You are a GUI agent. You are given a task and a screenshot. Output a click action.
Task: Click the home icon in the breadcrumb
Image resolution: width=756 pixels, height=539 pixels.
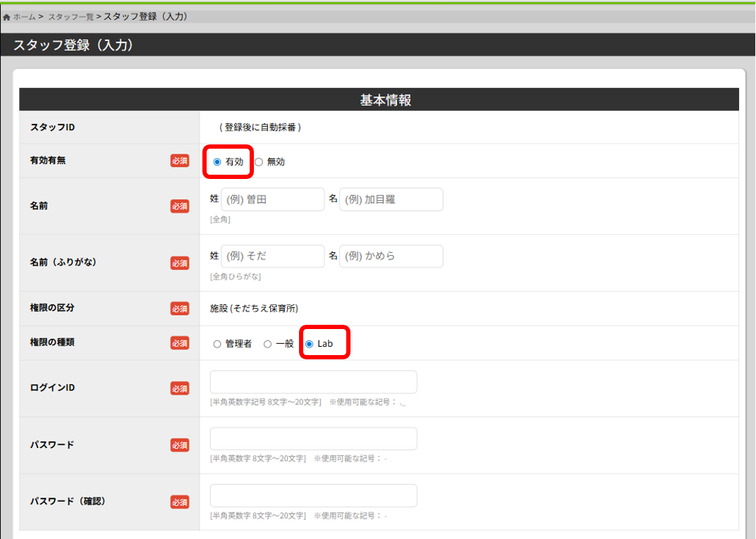6,17
